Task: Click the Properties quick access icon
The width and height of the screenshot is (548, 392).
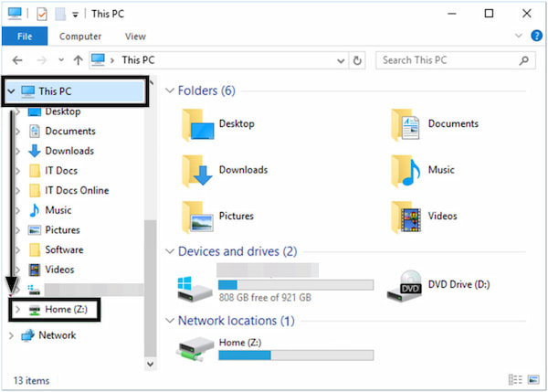Action: click(x=42, y=14)
